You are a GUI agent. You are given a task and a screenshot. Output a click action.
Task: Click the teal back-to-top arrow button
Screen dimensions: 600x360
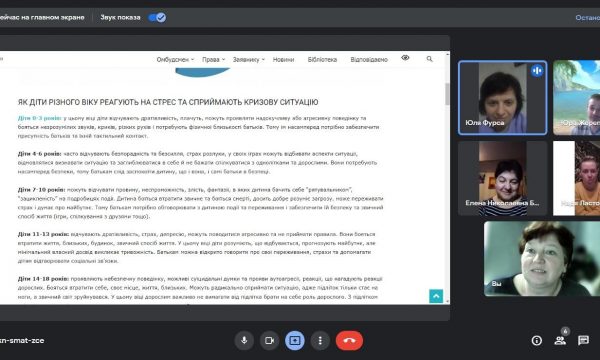pos(436,296)
